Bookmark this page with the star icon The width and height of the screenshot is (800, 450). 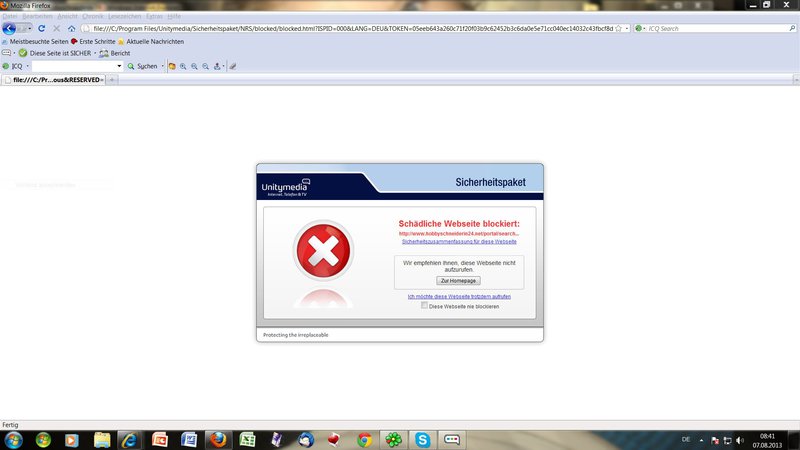pyautogui.click(x=618, y=29)
